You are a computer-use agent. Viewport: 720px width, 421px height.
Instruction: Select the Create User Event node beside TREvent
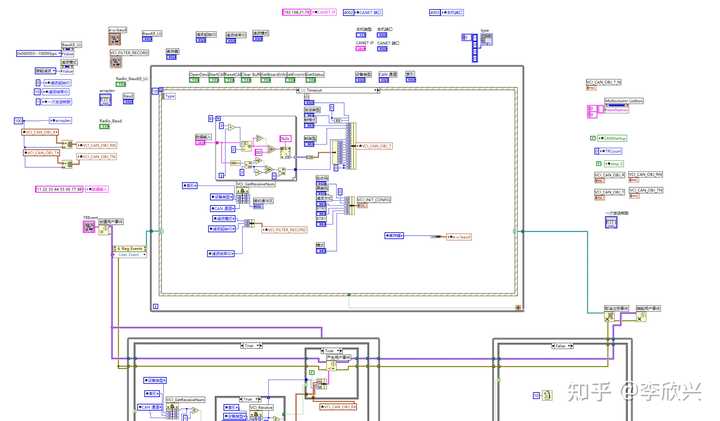pos(104,229)
